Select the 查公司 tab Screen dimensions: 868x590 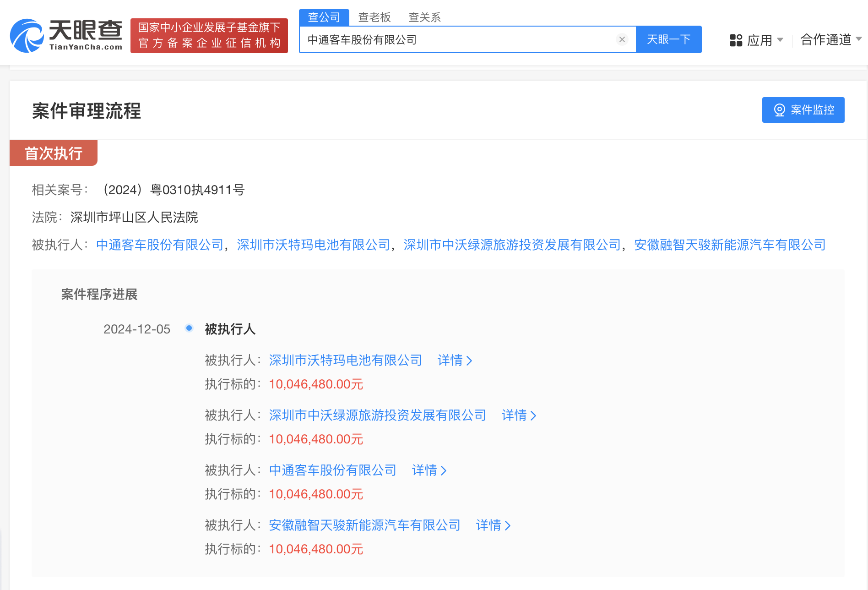[323, 17]
